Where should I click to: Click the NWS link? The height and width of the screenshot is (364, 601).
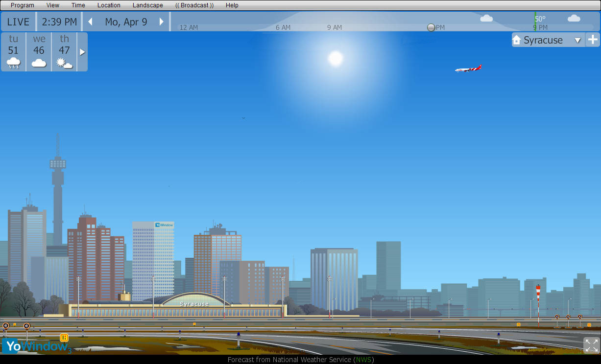(x=363, y=360)
